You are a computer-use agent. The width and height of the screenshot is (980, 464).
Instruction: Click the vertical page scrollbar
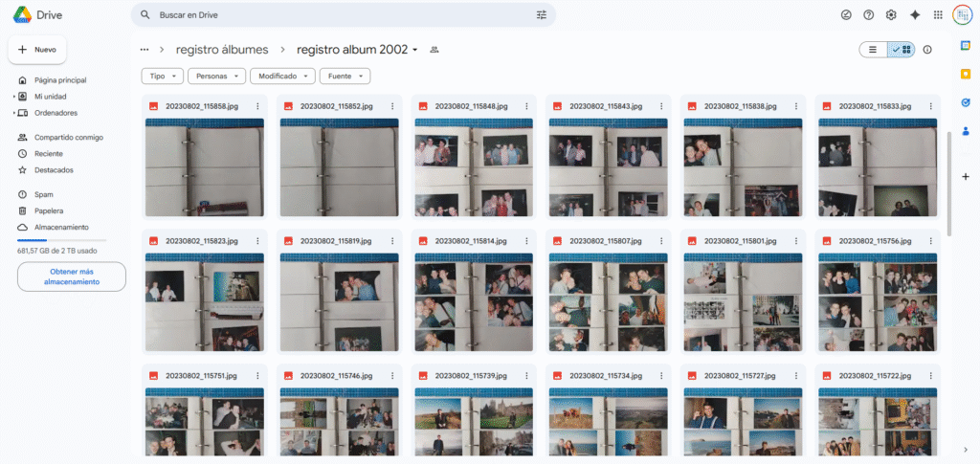(949, 184)
